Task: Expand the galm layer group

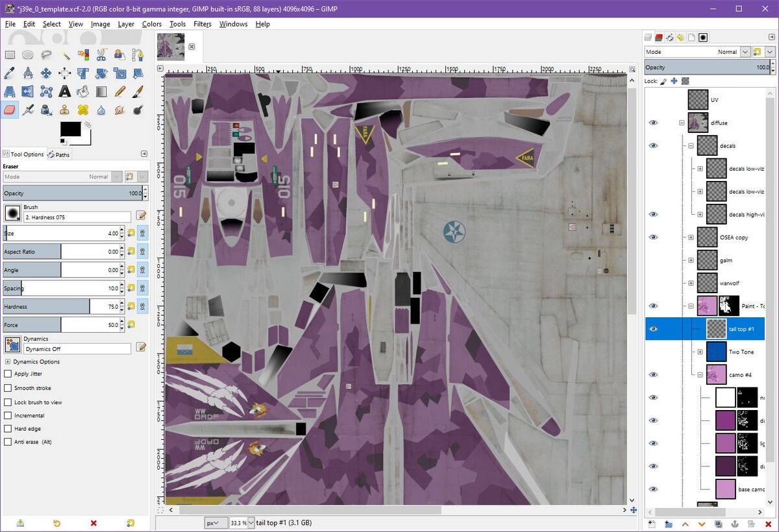Action: point(691,260)
